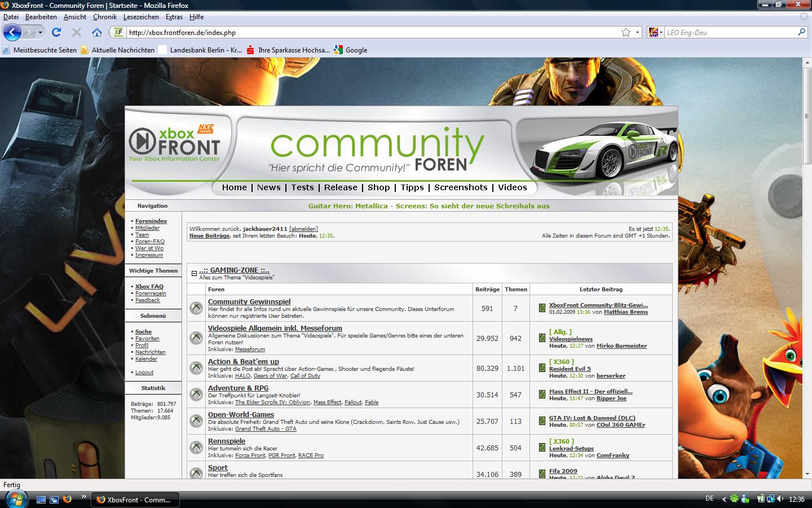The width and height of the screenshot is (812, 508).
Task: Click last-post icon next to Resident Evil 5
Action: click(x=542, y=368)
